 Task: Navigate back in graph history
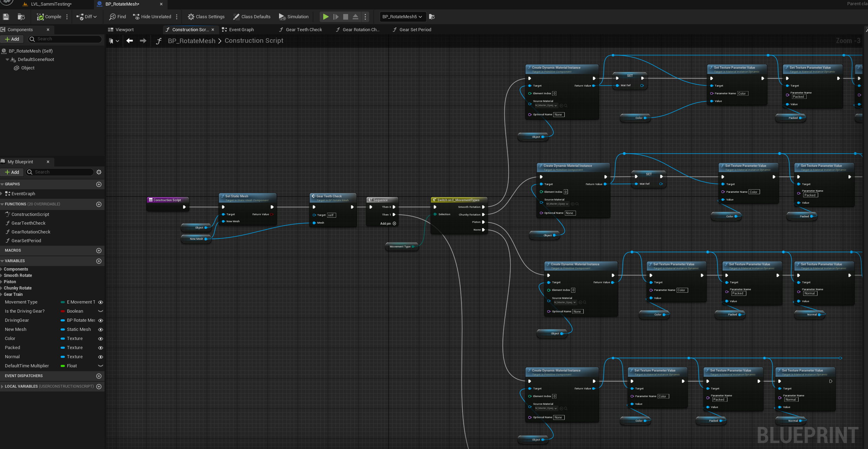(x=130, y=41)
